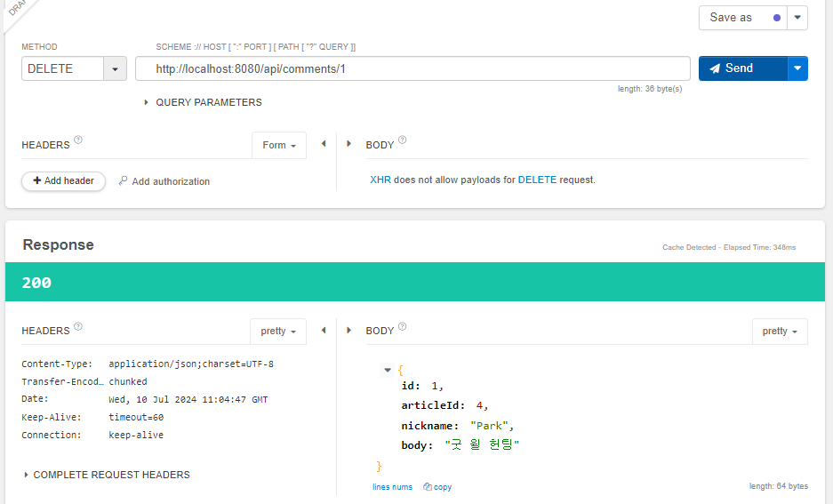This screenshot has width=833, height=504.
Task: Open the DELETE link in body notice
Action: point(537,180)
